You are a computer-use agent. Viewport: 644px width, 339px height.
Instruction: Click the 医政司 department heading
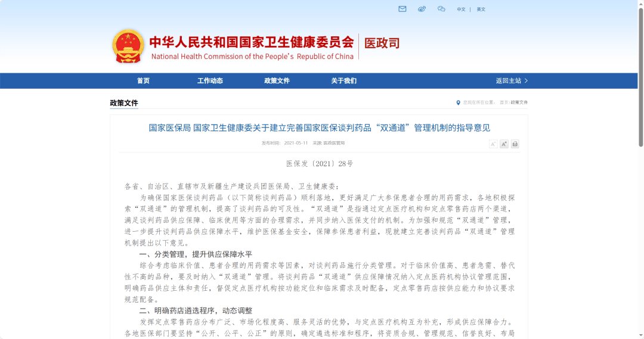[x=382, y=43]
